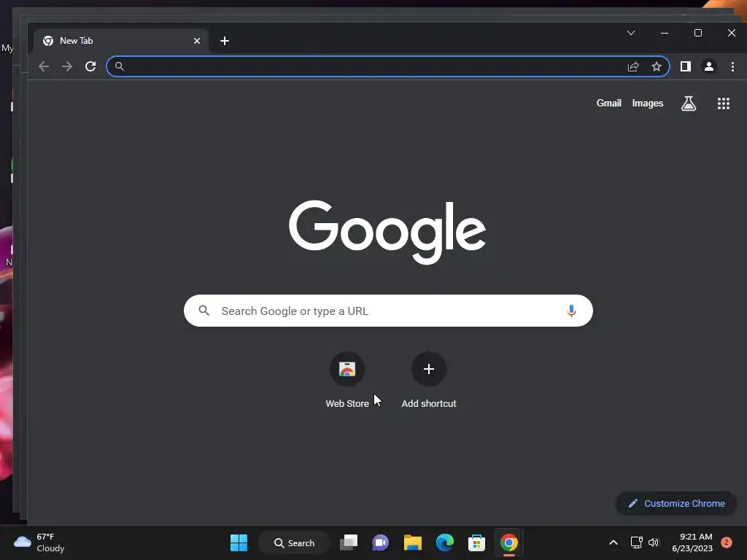Open Search Labs flask icon
This screenshot has width=747, height=560.
pos(689,104)
